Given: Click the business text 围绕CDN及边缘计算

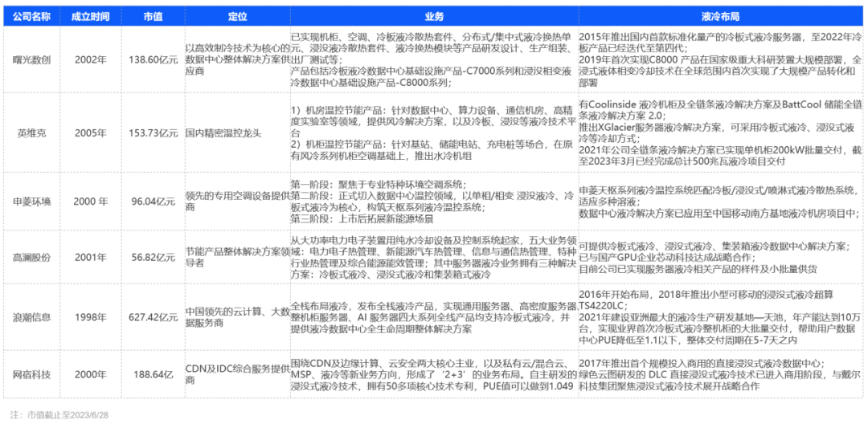Looking at the screenshot, I should 432,374.
